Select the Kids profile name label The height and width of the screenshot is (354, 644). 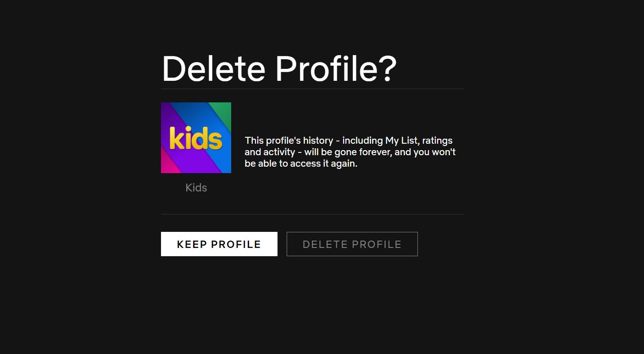click(x=196, y=188)
